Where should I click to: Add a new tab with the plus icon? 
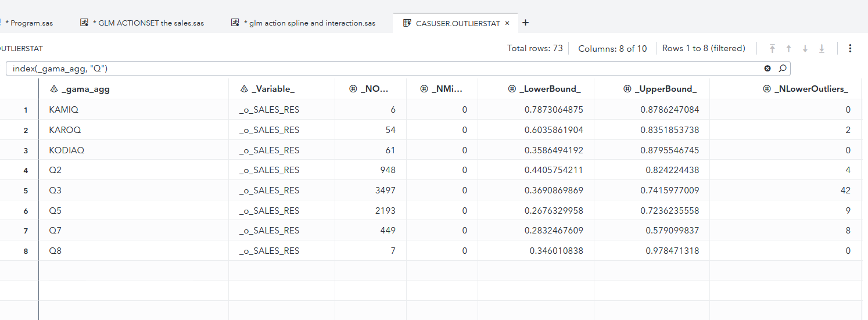tap(526, 23)
